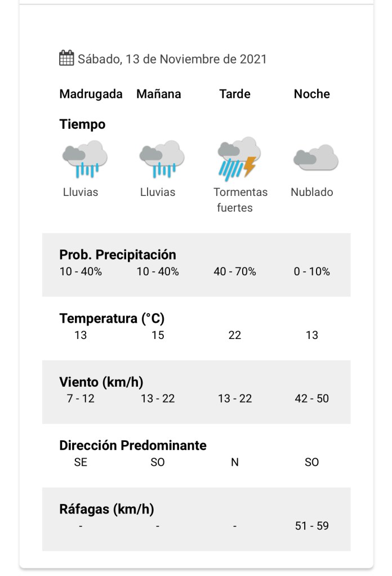Select the Mañana column header
392x576 pixels.
tap(159, 94)
